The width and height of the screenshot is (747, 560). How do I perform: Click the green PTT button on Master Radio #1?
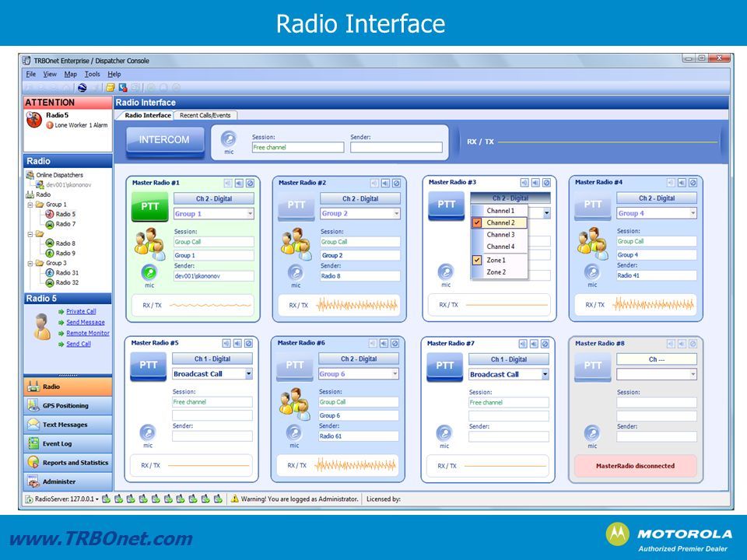point(149,207)
